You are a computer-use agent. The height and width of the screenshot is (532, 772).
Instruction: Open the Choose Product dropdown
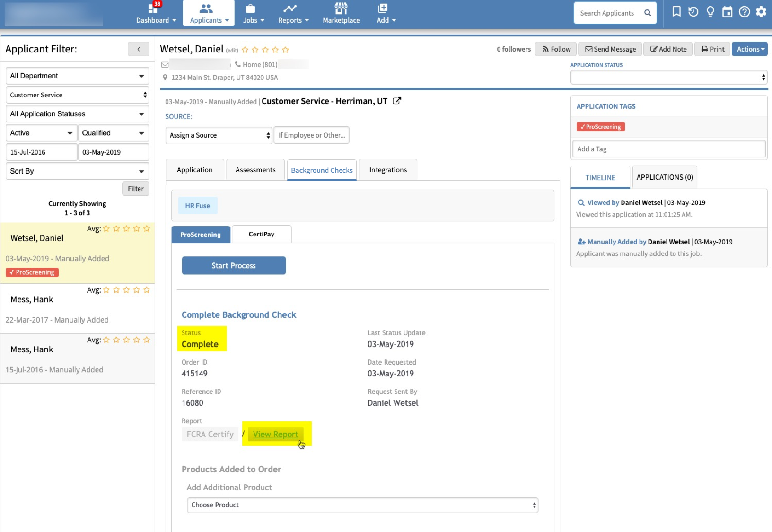click(x=362, y=505)
